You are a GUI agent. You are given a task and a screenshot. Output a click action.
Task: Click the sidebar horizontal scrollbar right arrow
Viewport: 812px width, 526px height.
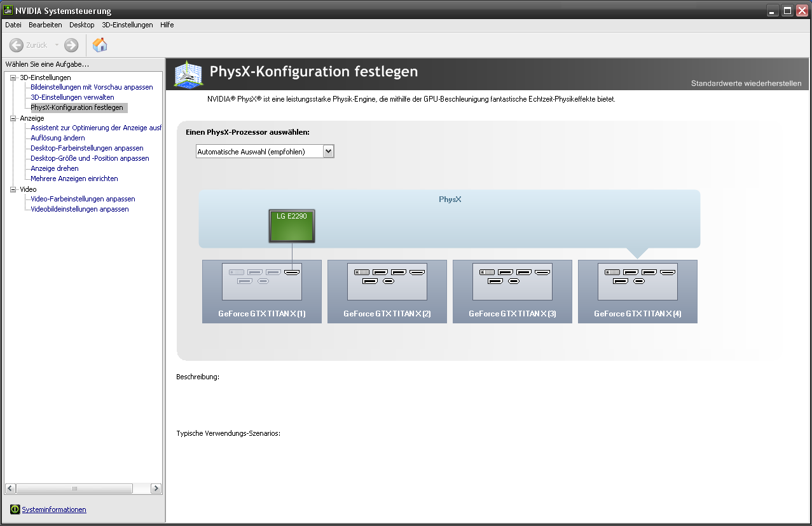click(156, 489)
